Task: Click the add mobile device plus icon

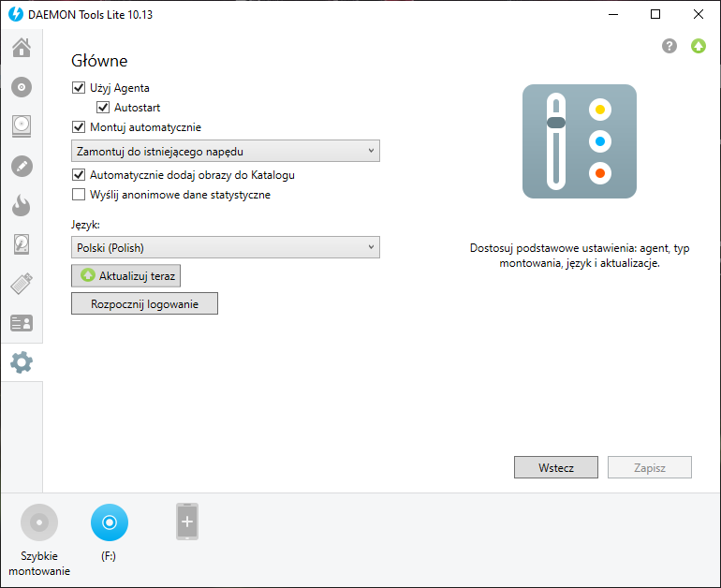Action: point(187,522)
